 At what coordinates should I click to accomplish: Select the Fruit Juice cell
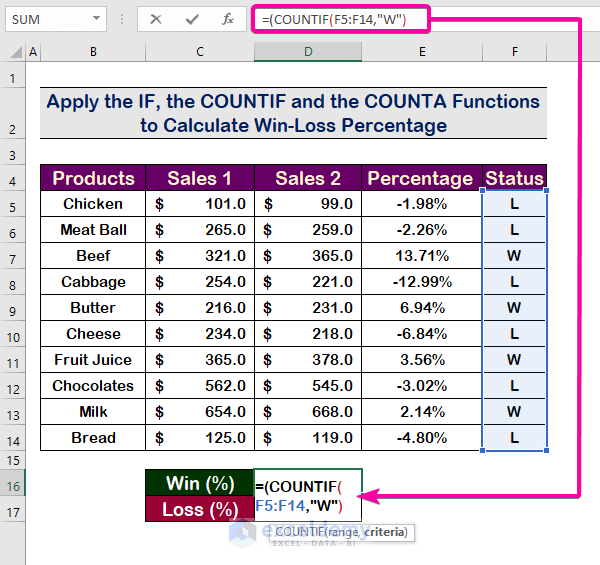pyautogui.click(x=93, y=360)
